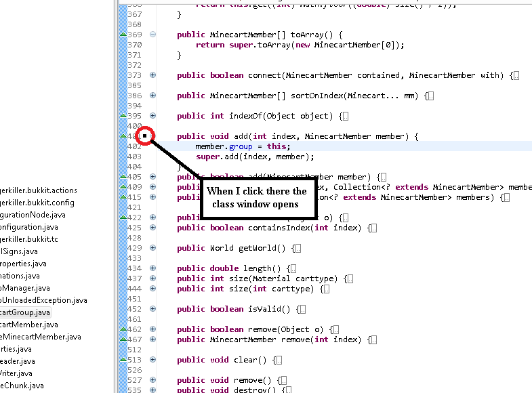Expand the folded getWorld method at line 429
Screen dimensions: 532x393
click(x=152, y=248)
